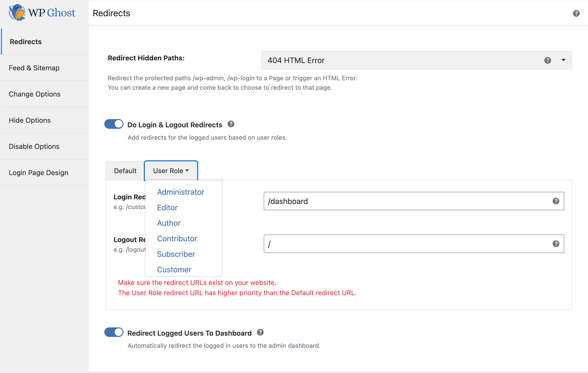Screen dimensions: 588x373
Task: Click the /dashboard login redirect input
Action: pyautogui.click(x=405, y=201)
